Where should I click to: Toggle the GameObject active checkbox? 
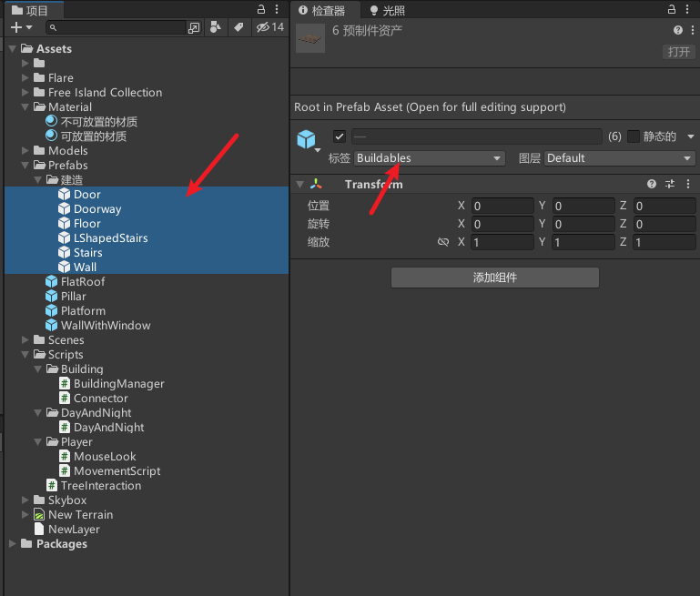coord(340,136)
